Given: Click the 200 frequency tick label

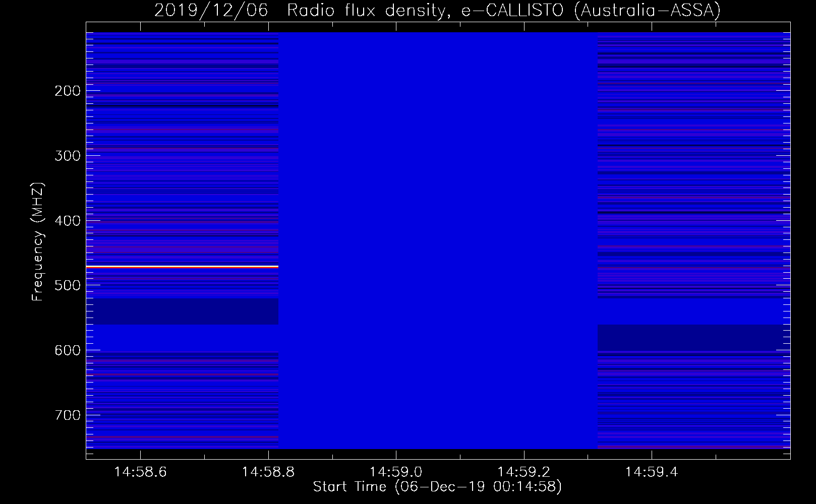Looking at the screenshot, I should point(68,91).
